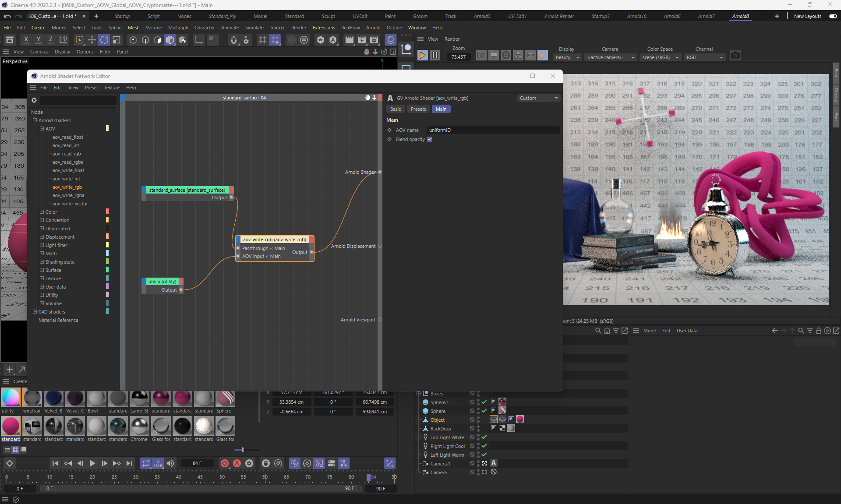Open the MoGraph menu
This screenshot has height=504, width=841.
pos(178,28)
